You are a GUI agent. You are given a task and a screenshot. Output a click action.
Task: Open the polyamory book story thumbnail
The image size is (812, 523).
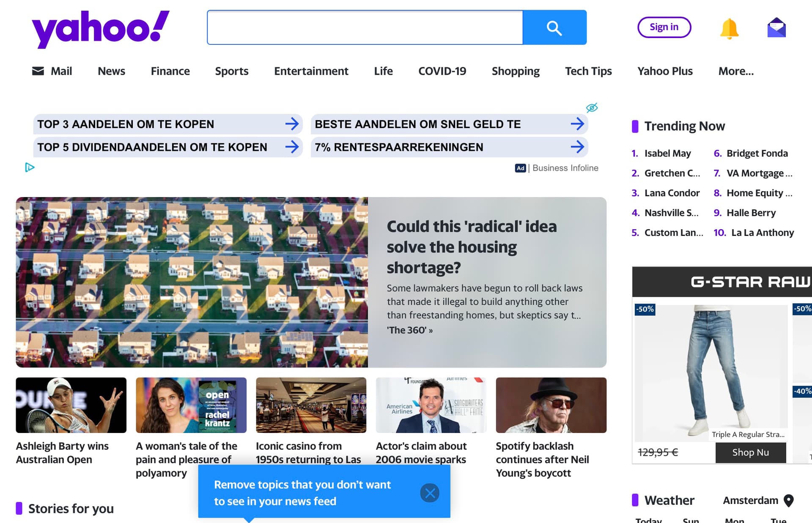(x=191, y=405)
